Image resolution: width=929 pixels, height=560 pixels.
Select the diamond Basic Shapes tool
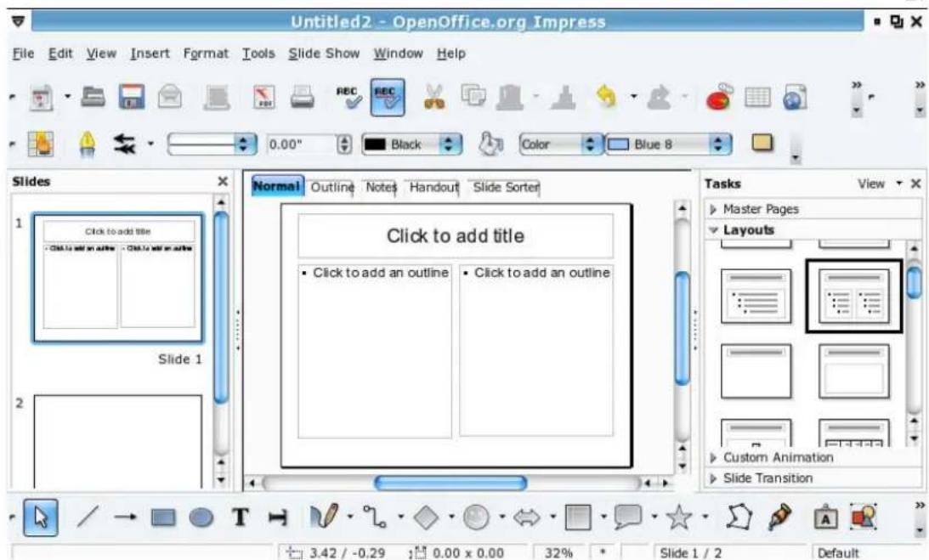[x=425, y=518]
